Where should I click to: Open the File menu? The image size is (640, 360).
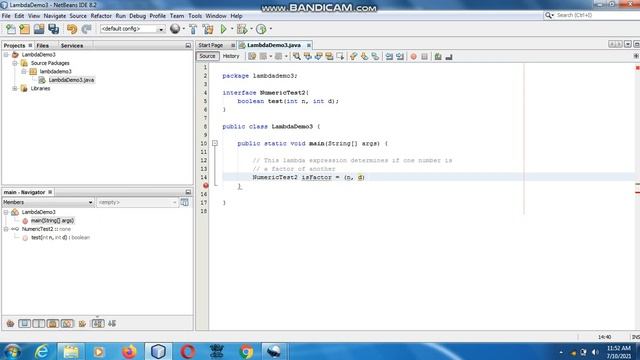[x=6, y=16]
